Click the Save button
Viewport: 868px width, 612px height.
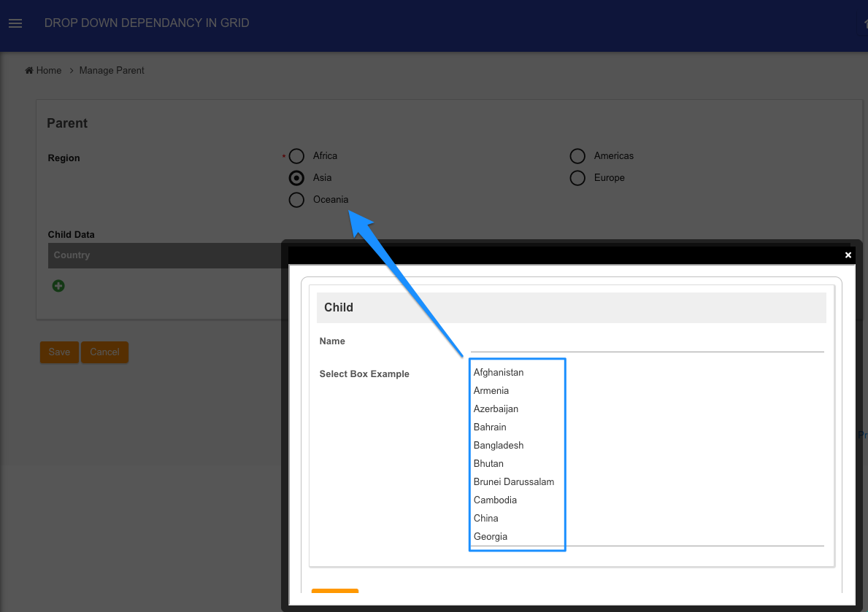59,352
